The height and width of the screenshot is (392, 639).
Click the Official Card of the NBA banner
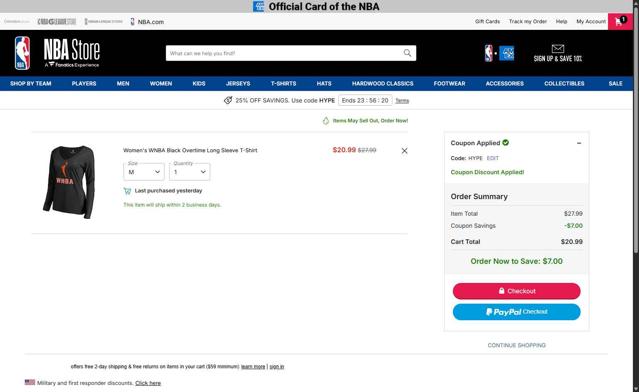coord(316,7)
